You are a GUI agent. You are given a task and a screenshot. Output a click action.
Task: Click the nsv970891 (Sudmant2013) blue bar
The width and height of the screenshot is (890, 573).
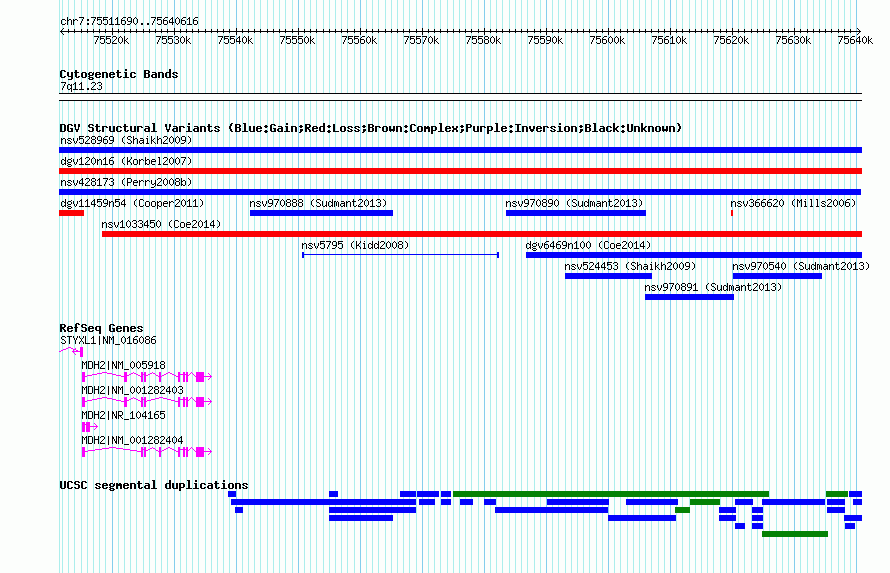689,297
